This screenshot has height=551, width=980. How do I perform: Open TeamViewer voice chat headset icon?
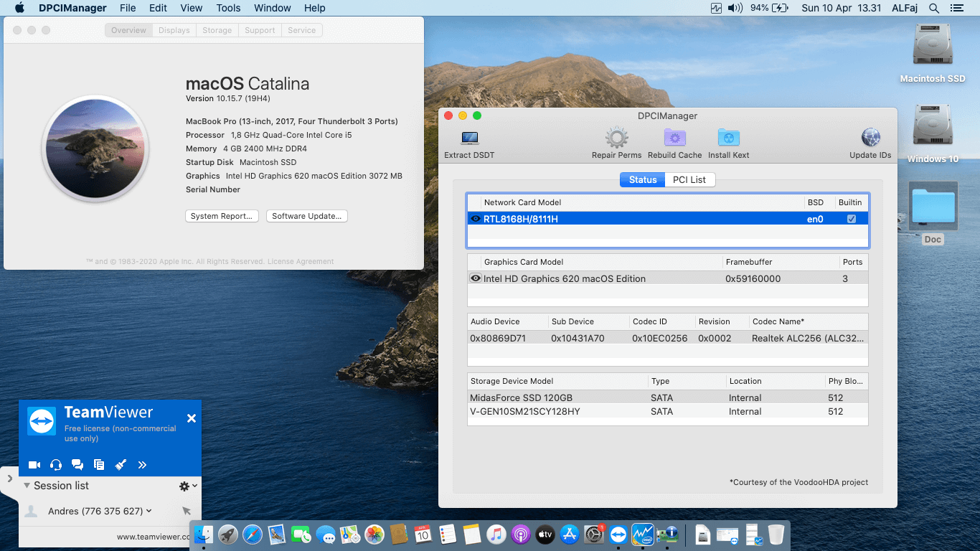pyautogui.click(x=55, y=464)
